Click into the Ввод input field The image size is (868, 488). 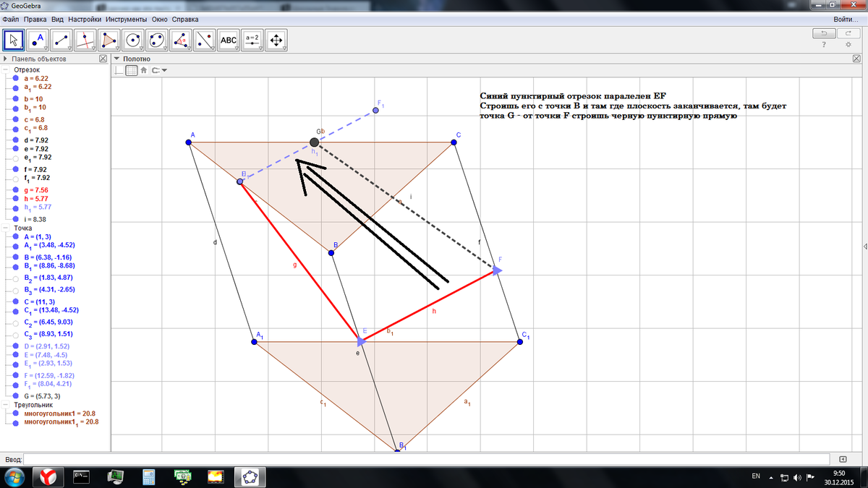(x=427, y=459)
